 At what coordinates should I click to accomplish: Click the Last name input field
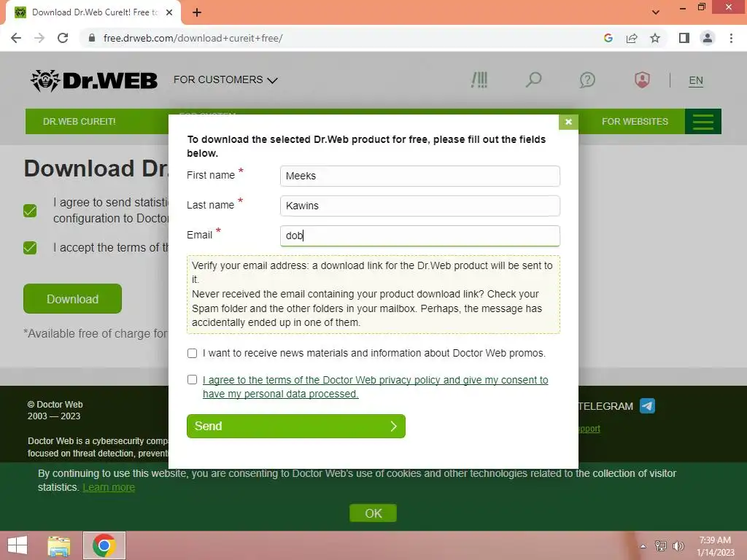tap(419, 206)
